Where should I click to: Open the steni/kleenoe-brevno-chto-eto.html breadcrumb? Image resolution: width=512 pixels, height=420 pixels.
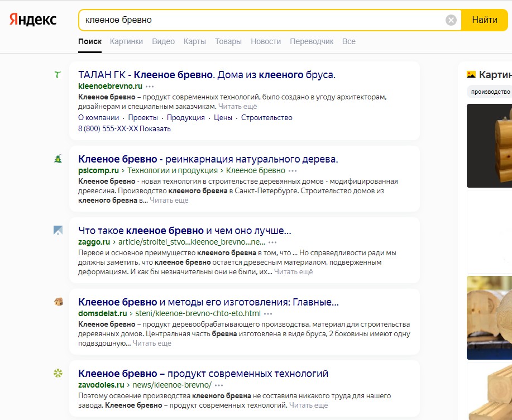click(198, 313)
